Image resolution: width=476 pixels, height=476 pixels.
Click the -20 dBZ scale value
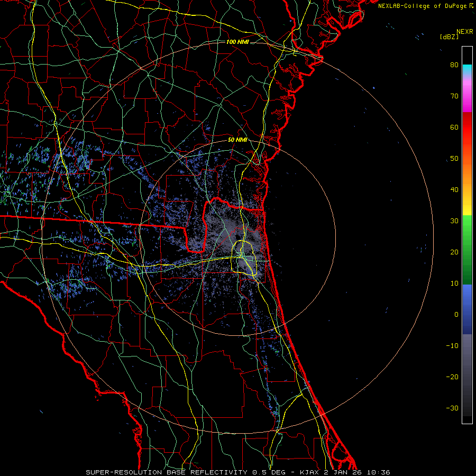(x=452, y=377)
